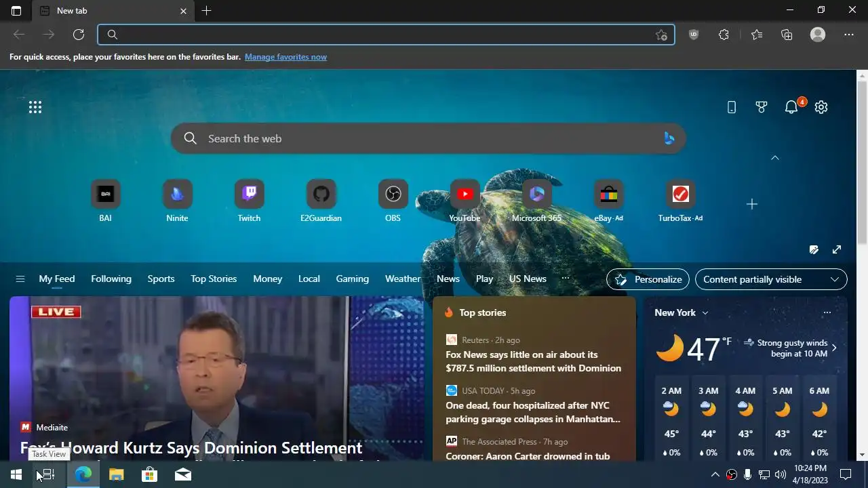Open the browser profile avatar
The width and height of the screenshot is (868, 488).
coord(818,35)
